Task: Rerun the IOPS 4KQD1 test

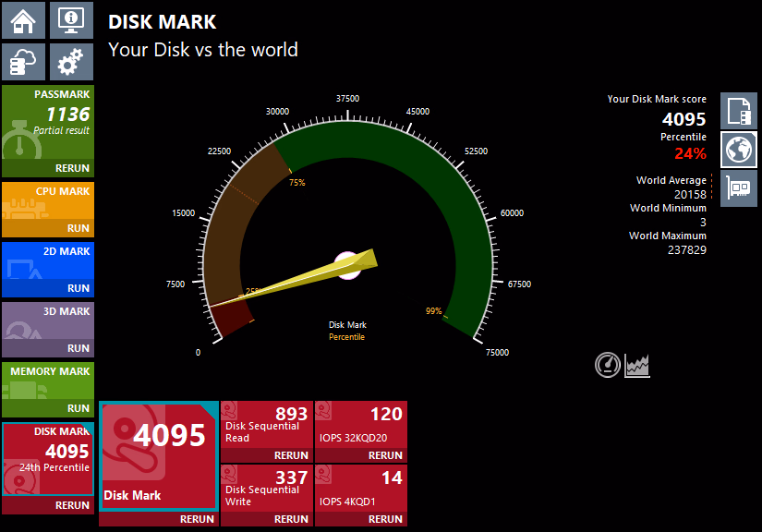Action: point(385,519)
